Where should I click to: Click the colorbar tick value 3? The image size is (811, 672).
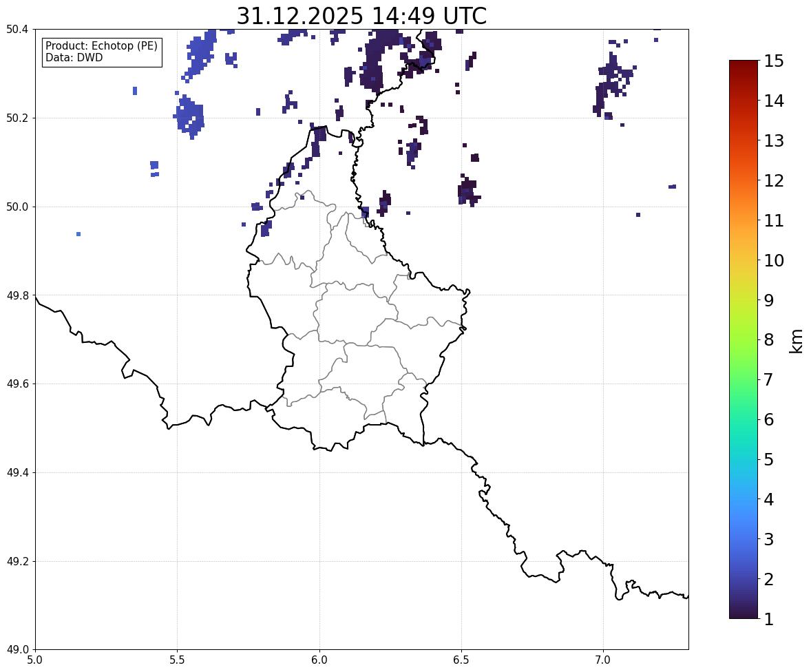tap(769, 539)
